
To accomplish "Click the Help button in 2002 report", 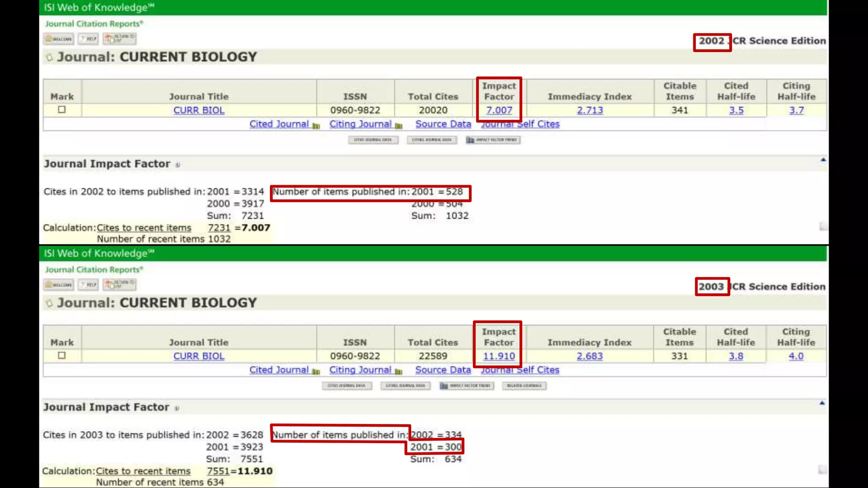I will 88,39.
